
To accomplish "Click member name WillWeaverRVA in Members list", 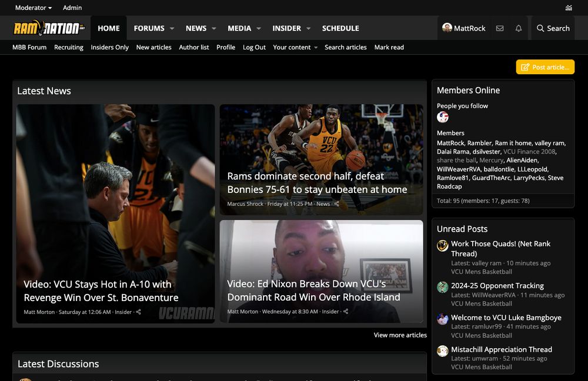I will (458, 169).
